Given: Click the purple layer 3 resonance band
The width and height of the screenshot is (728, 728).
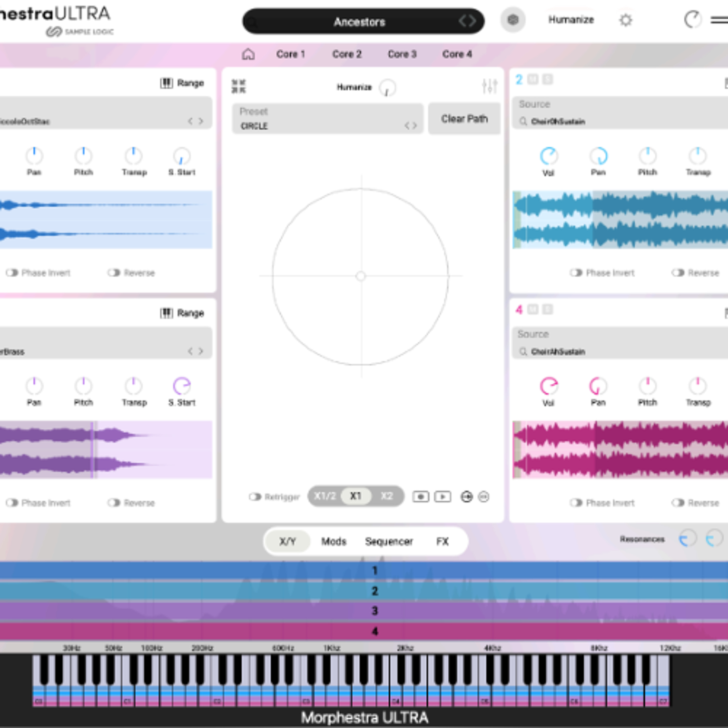Looking at the screenshot, I should [x=364, y=611].
